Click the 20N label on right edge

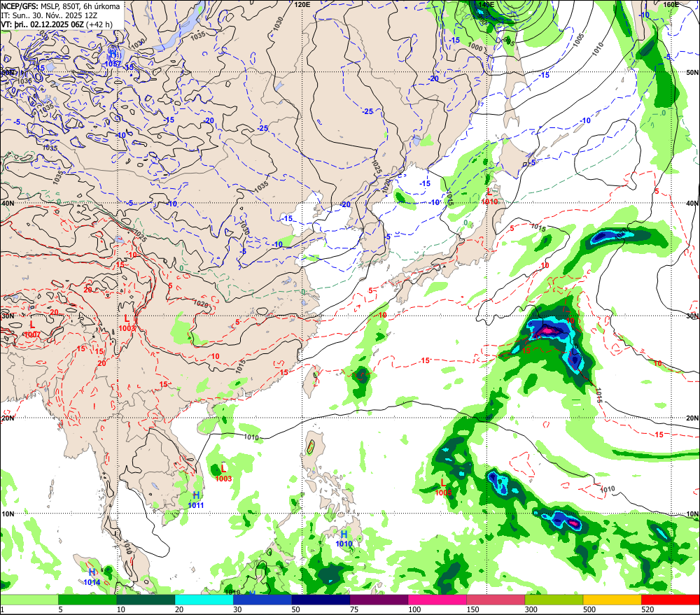click(x=692, y=418)
